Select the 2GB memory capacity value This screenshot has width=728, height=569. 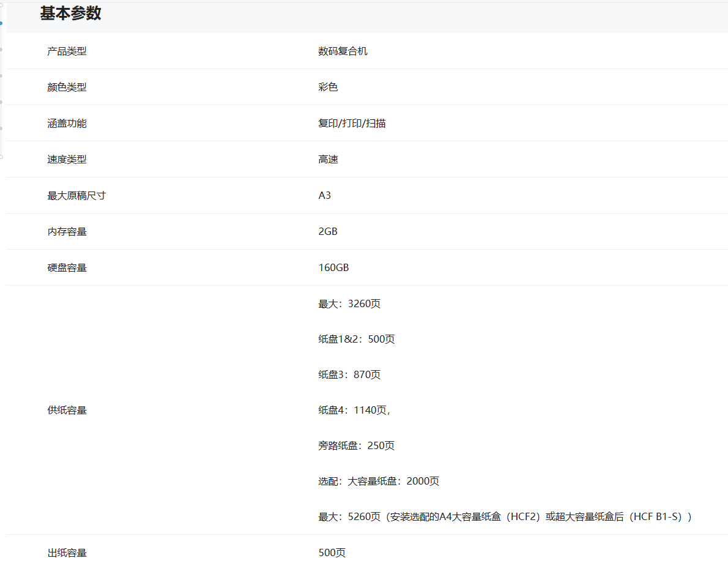(x=328, y=232)
